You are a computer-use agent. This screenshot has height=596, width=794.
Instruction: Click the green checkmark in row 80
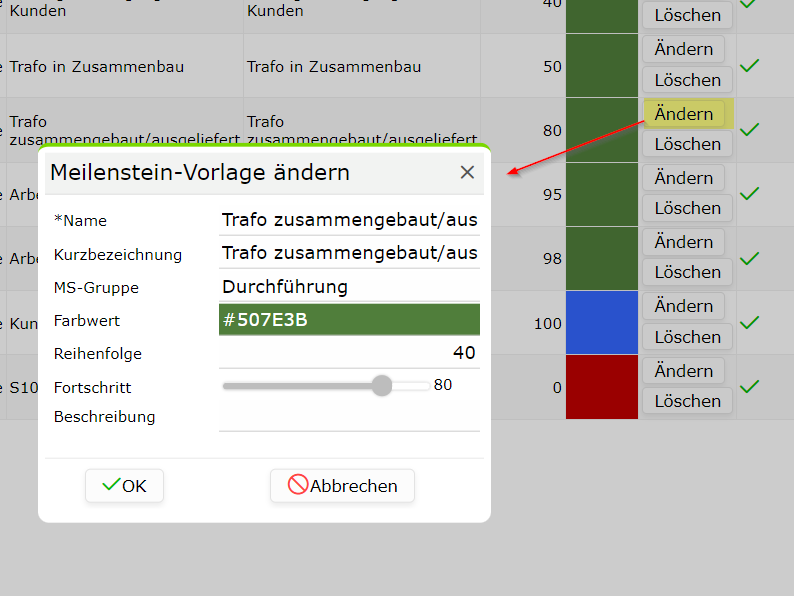[x=749, y=130]
